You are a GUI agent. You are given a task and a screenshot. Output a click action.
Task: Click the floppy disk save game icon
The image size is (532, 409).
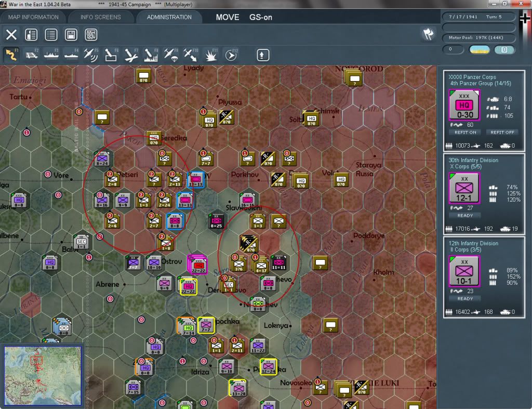click(71, 35)
